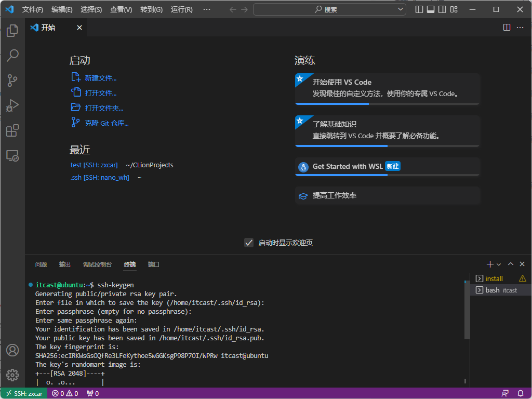Select the 开始 editor tab
This screenshot has width=532, height=399.
pyautogui.click(x=56, y=28)
